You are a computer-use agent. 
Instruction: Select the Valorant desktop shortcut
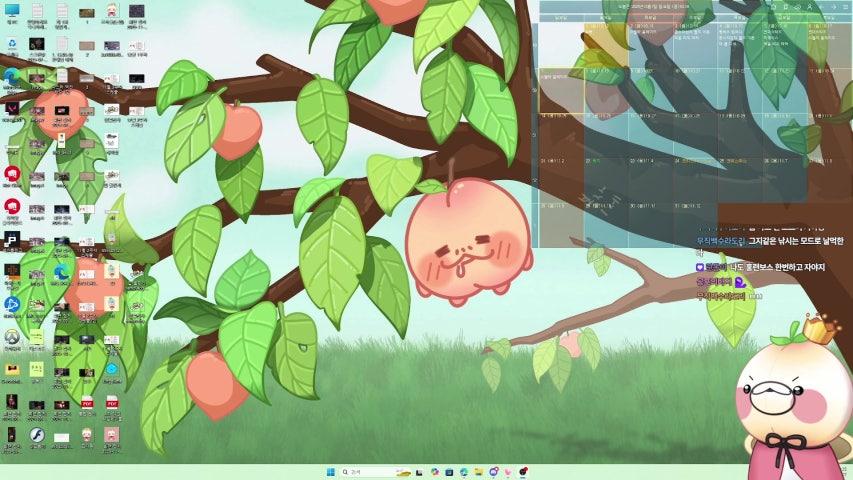coord(12,110)
